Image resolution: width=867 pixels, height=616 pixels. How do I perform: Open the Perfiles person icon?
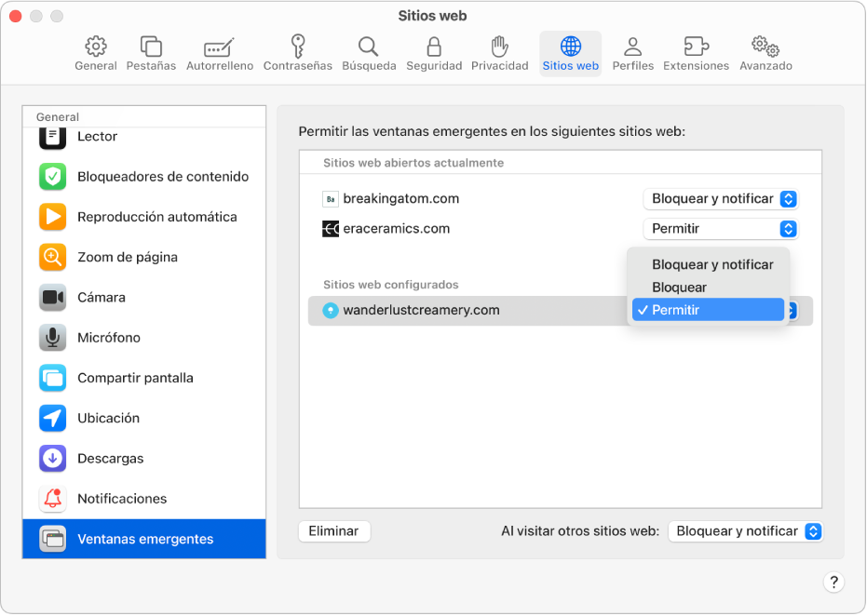632,47
